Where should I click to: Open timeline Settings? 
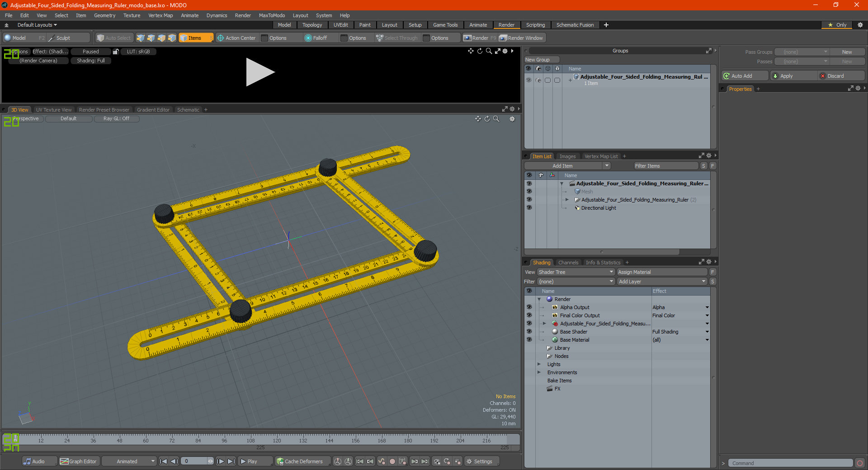(x=482, y=461)
